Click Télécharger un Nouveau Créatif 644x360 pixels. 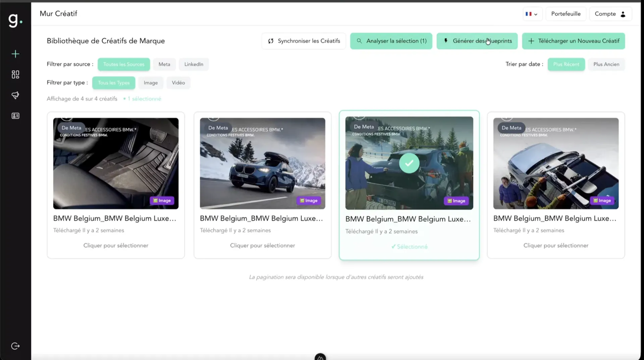point(574,41)
